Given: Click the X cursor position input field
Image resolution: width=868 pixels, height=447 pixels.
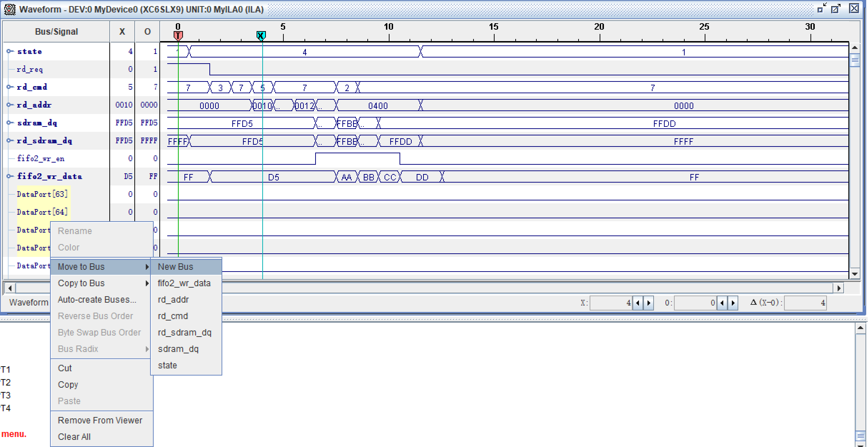Looking at the screenshot, I should [x=611, y=303].
